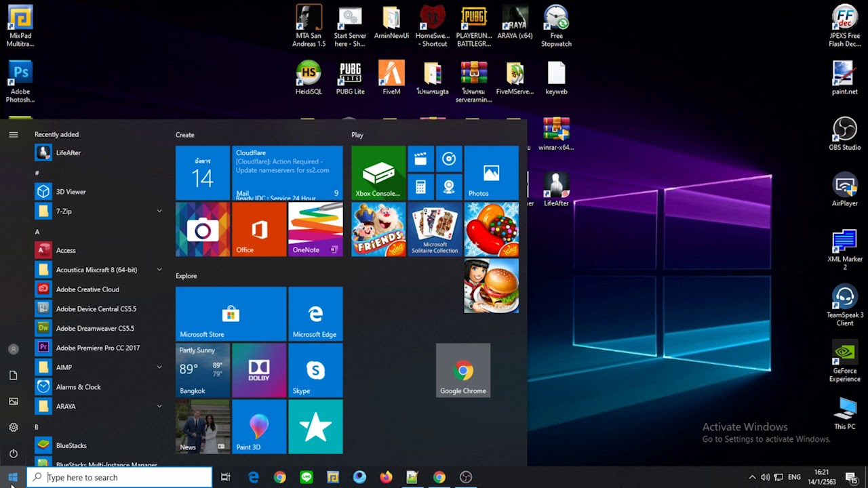Screen dimensions: 868x488
Task: Open the Power options icon
Action: click(x=13, y=453)
